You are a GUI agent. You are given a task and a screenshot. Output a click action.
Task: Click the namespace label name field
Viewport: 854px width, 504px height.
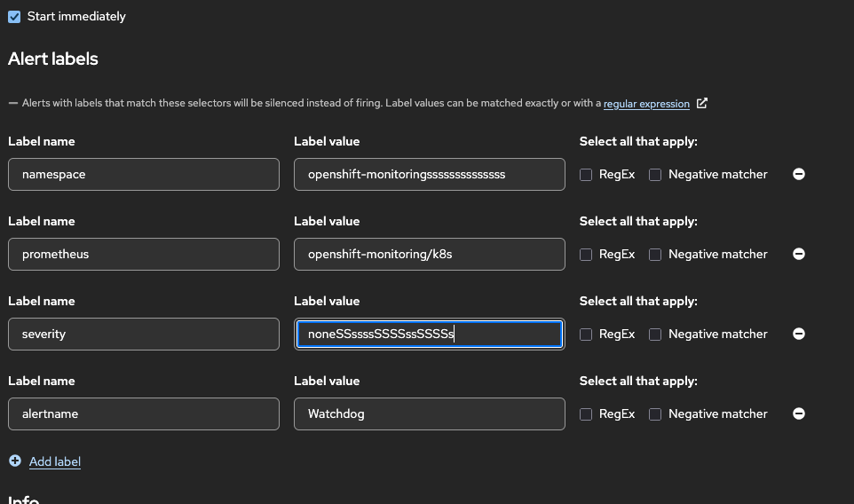(x=144, y=175)
